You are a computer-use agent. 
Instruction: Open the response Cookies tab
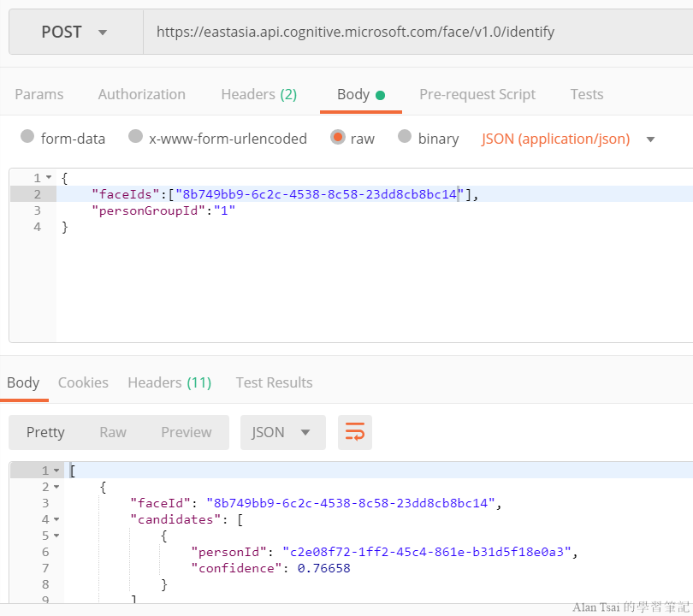coord(83,382)
